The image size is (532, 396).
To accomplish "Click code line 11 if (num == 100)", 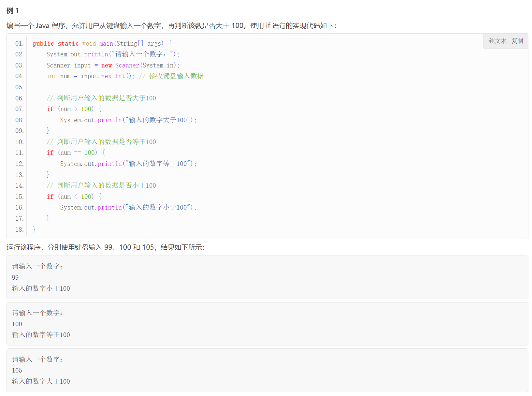I will pyautogui.click(x=76, y=153).
